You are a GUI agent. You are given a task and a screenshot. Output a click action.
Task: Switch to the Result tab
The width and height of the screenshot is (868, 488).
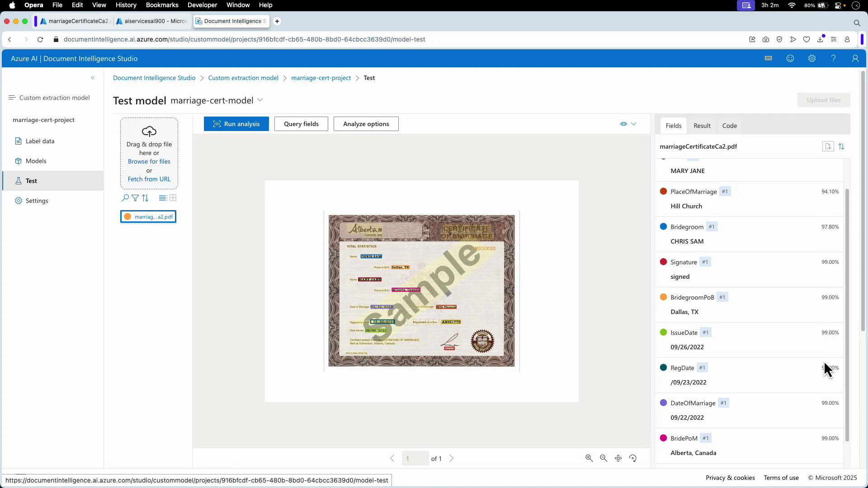pos(702,126)
